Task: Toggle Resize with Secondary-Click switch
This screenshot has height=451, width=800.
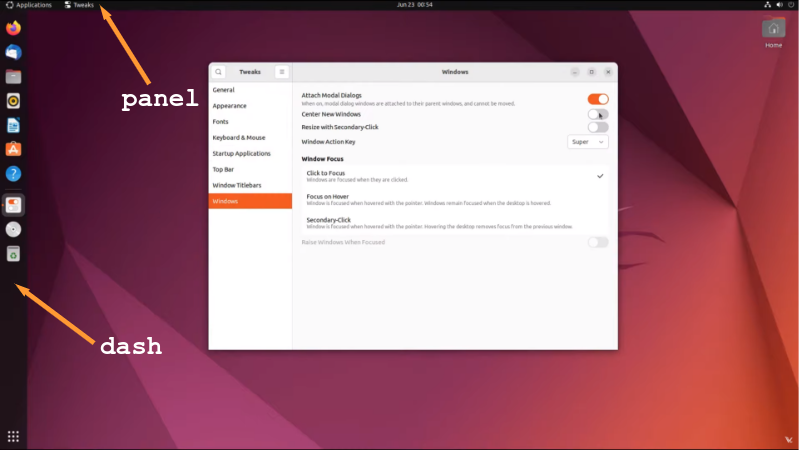Action: pyautogui.click(x=598, y=127)
